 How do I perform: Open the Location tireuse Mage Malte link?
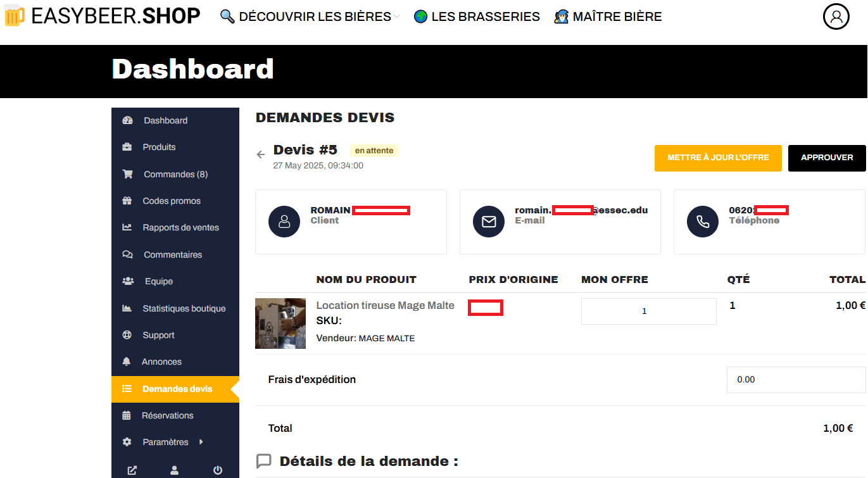(x=385, y=305)
